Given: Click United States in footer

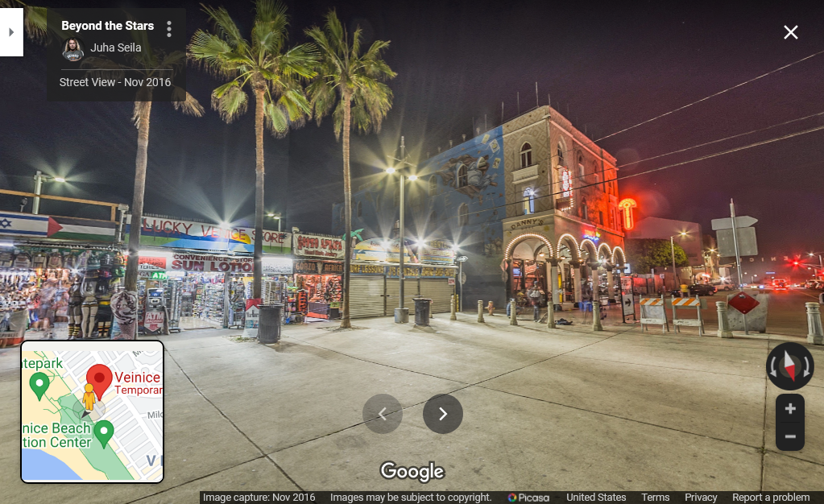Looking at the screenshot, I should click(x=596, y=498).
